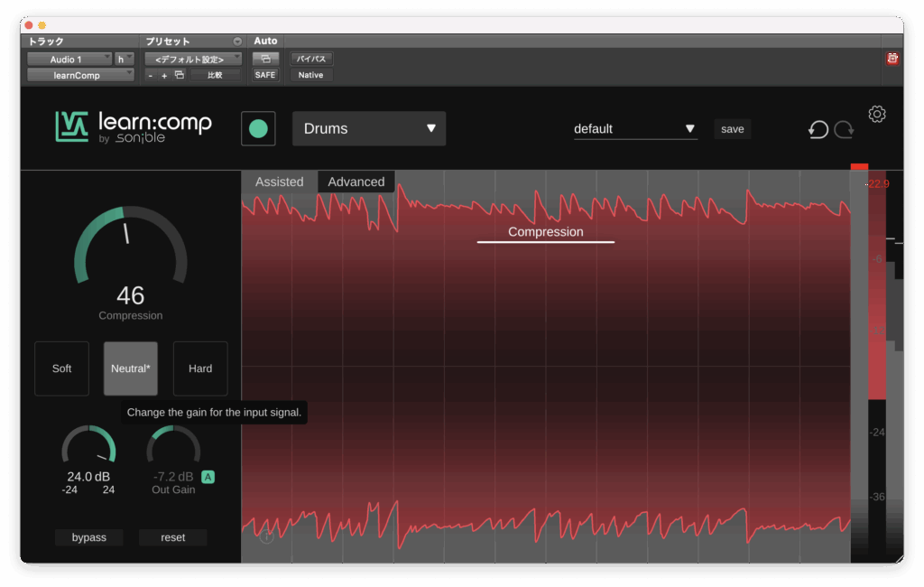This screenshot has height=587, width=924.
Task: Open the プリセット menu arrow
Action: [237, 42]
